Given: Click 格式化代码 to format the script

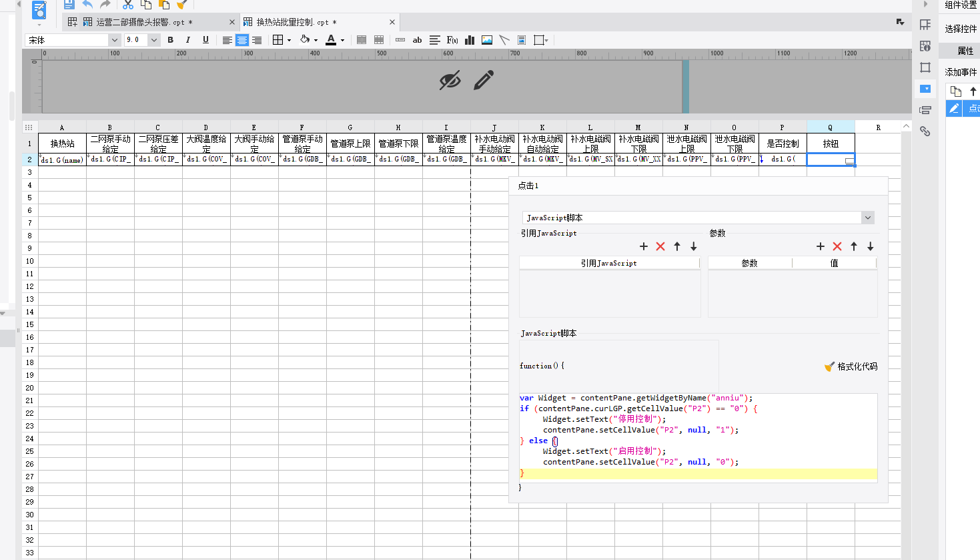Looking at the screenshot, I should coord(851,366).
